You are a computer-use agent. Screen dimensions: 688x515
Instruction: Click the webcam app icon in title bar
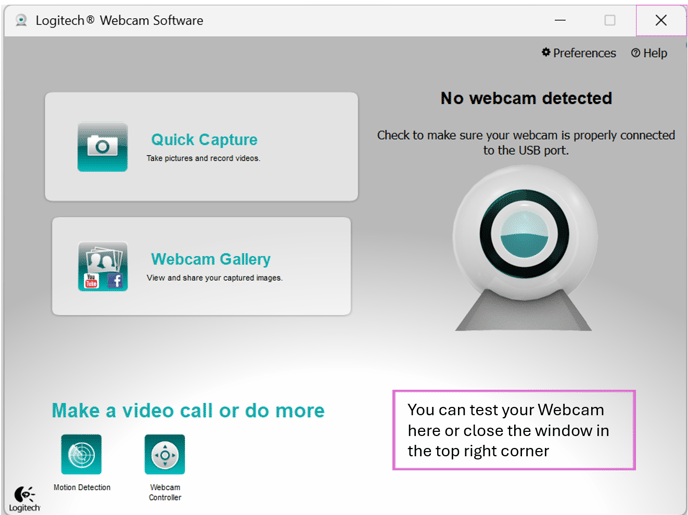click(21, 20)
